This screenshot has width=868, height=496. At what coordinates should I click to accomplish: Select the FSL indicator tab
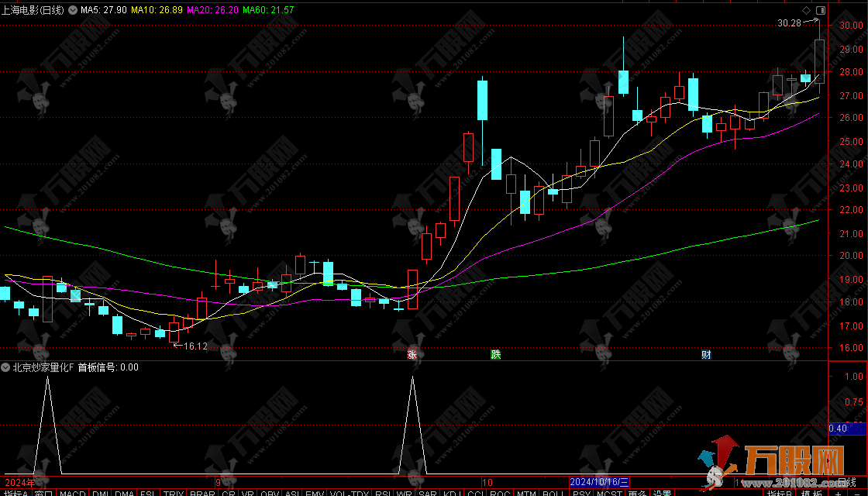(x=148, y=493)
